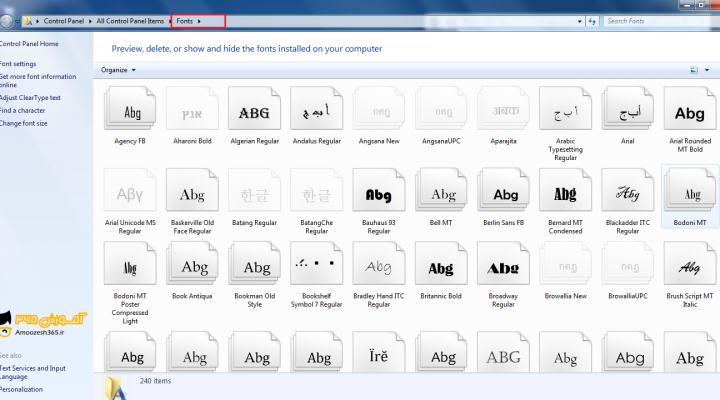Open Text Services and Input Language link
Image resolution: width=720 pixels, height=400 pixels.
coord(33,372)
